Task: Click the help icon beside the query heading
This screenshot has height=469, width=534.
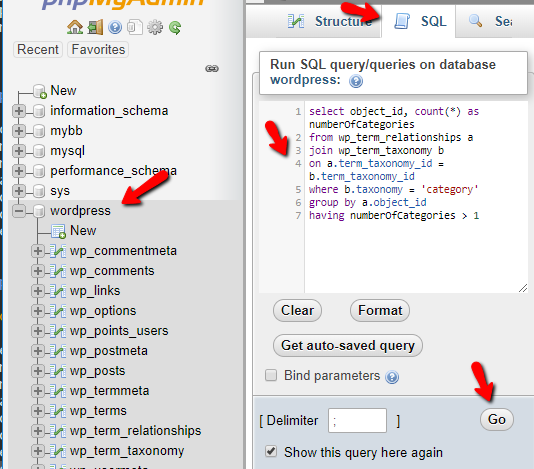Action: point(356,81)
